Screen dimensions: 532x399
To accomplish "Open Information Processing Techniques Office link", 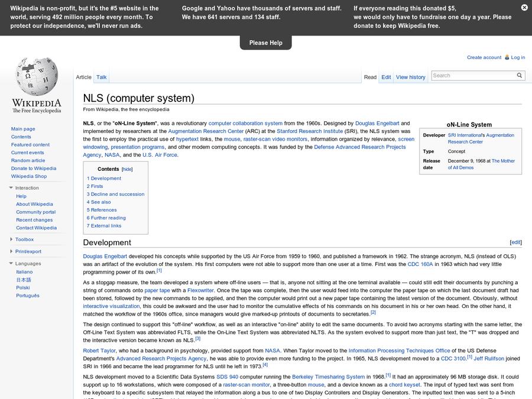I will coord(400,351).
